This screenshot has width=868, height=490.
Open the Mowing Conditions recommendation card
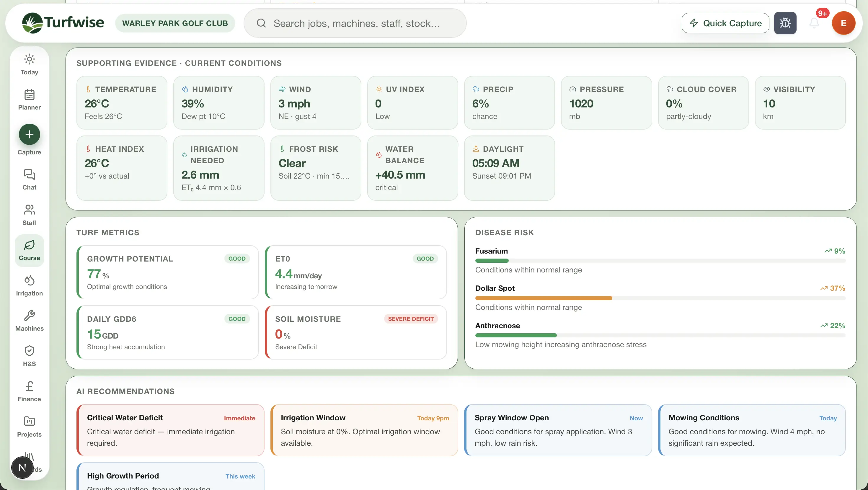tap(752, 430)
